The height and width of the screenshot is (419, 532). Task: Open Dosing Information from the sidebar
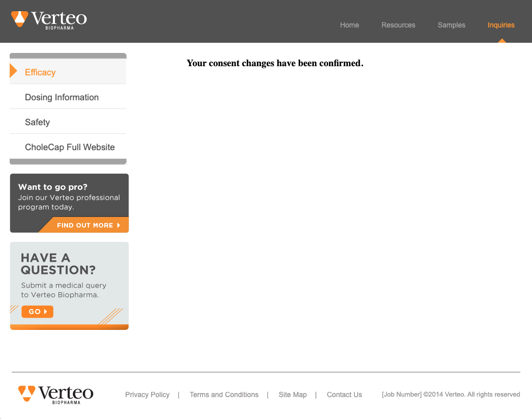62,97
